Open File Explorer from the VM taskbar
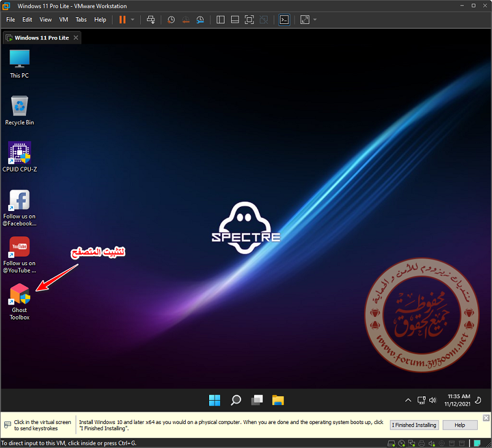The height and width of the screenshot is (448, 492). click(x=278, y=400)
